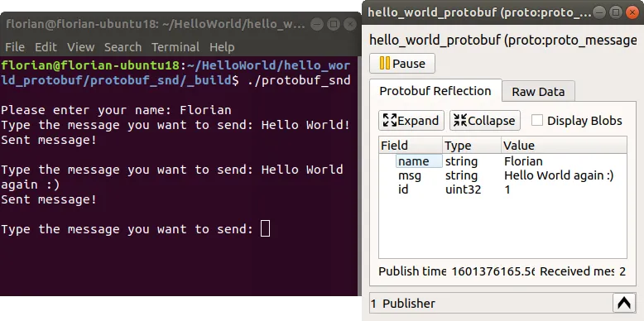Click 'Please enter your name: Florian' line
Viewport: 644px width, 321px height.
click(116, 110)
